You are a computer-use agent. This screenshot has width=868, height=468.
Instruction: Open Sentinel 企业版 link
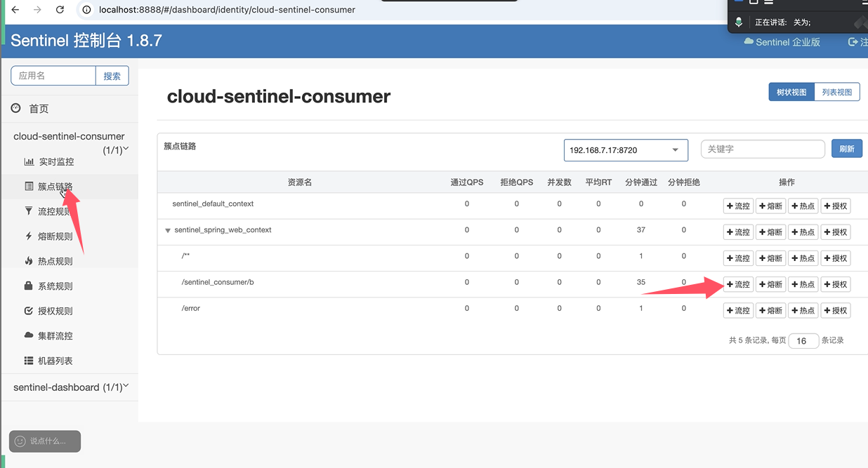point(782,42)
